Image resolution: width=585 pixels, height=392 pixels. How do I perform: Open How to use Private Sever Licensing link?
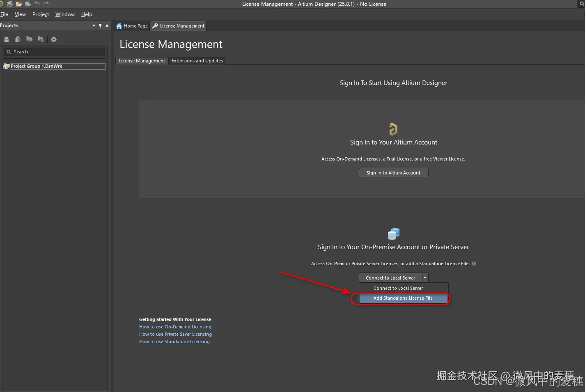coord(175,334)
